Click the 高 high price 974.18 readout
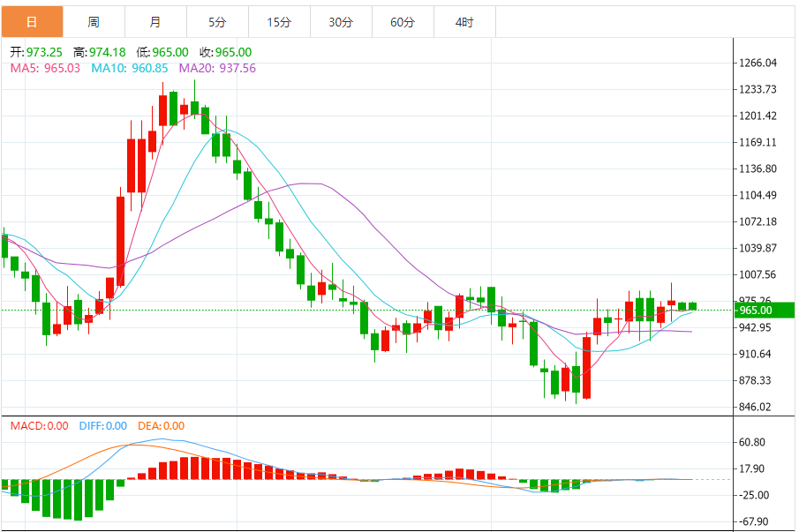The height and width of the screenshot is (532, 799). (99, 53)
